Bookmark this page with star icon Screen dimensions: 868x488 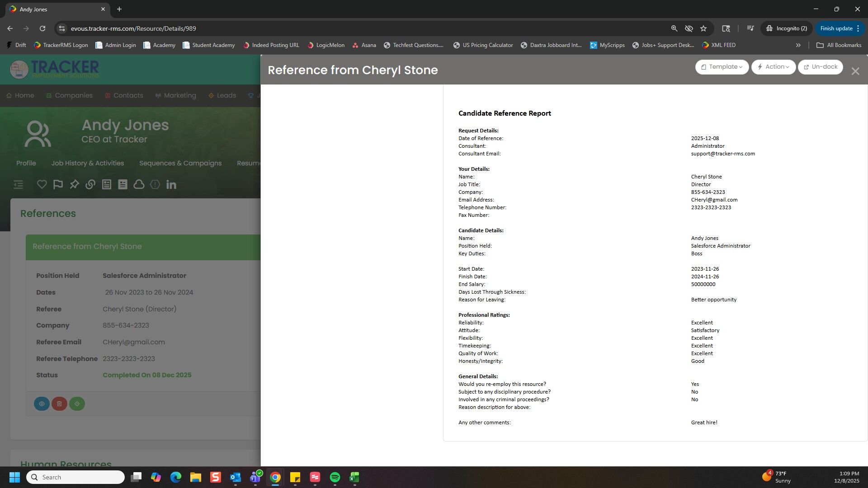coord(703,28)
